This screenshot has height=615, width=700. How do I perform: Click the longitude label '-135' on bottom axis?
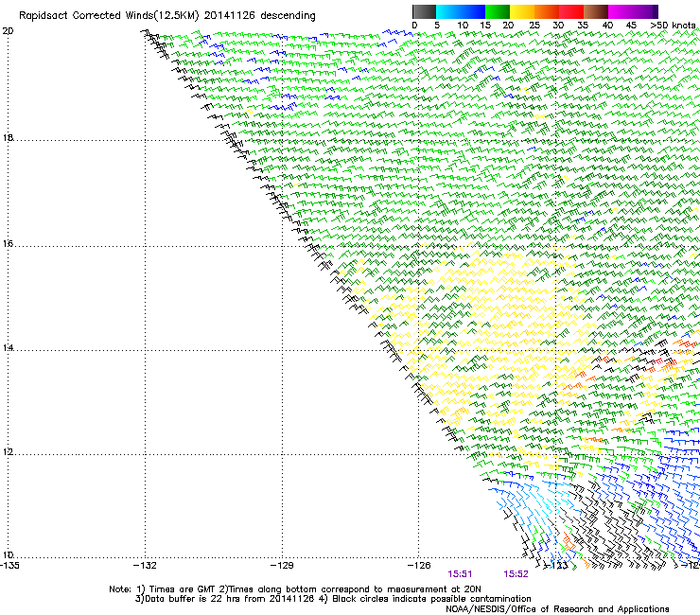(9, 566)
